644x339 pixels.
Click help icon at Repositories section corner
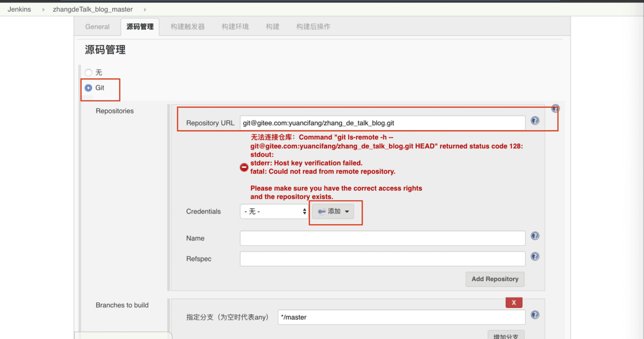555,108
